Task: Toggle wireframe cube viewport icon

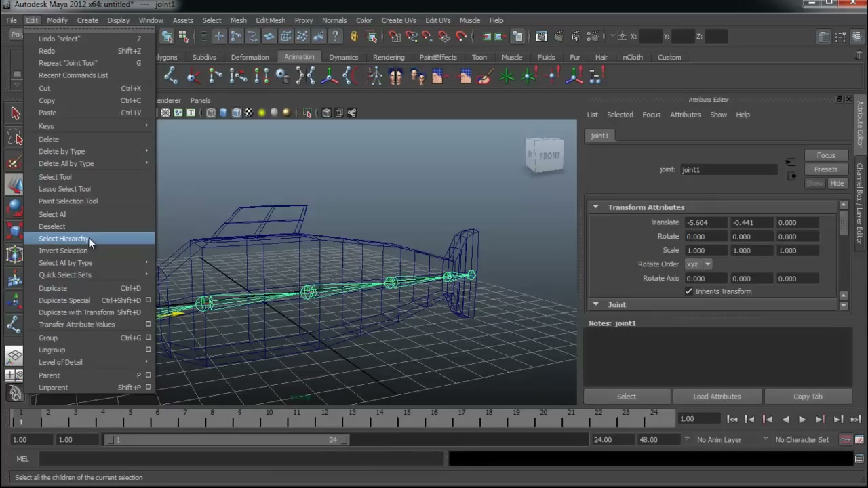Action: point(211,113)
